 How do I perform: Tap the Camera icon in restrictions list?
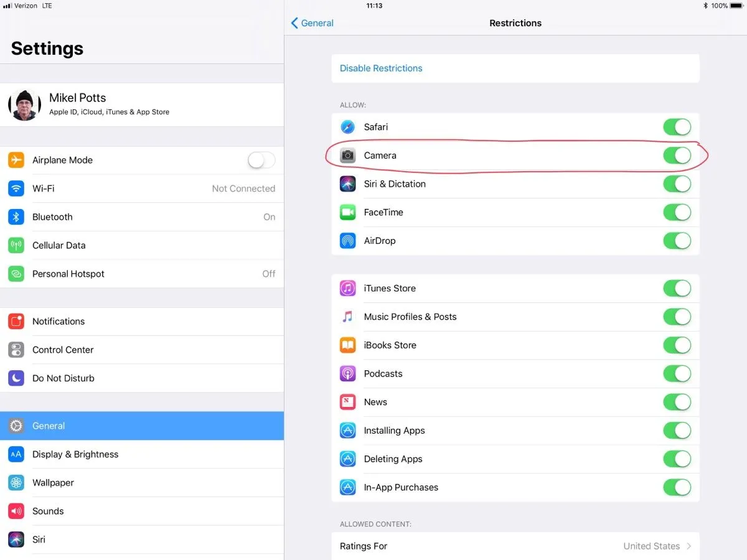coord(347,156)
